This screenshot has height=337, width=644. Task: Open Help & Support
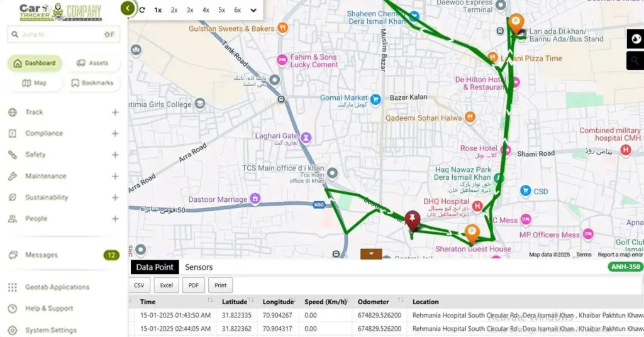click(49, 308)
